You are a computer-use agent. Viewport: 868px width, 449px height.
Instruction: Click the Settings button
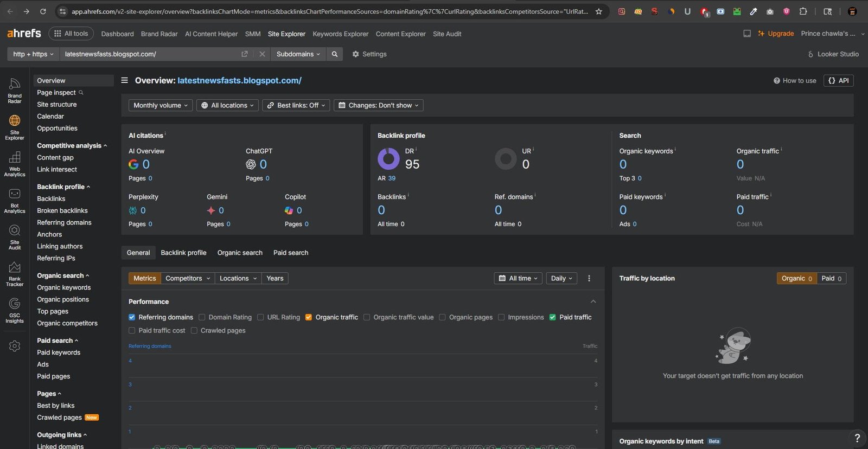point(369,54)
